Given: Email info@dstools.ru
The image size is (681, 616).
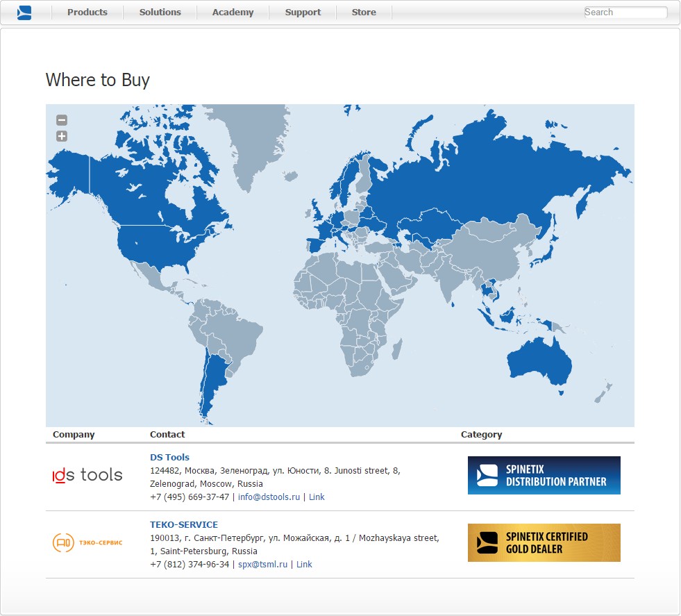Looking at the screenshot, I should pyautogui.click(x=269, y=497).
